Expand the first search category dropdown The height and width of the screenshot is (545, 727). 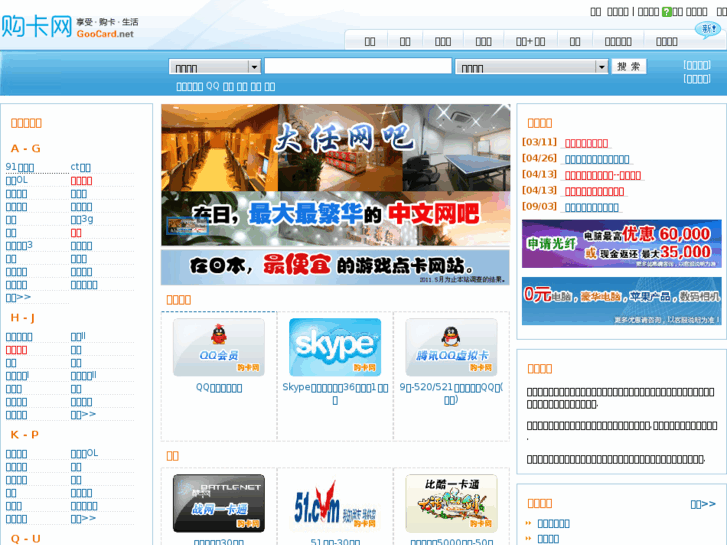[x=215, y=67]
